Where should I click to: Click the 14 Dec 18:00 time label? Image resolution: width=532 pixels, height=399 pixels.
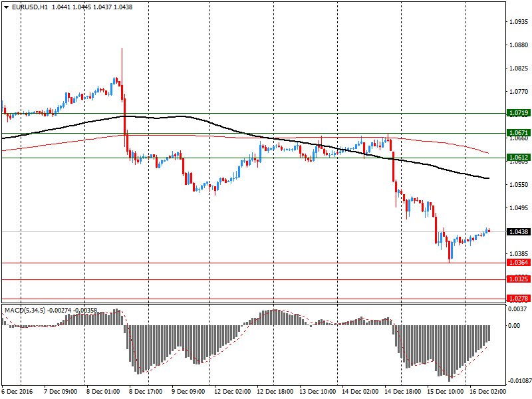point(403,392)
